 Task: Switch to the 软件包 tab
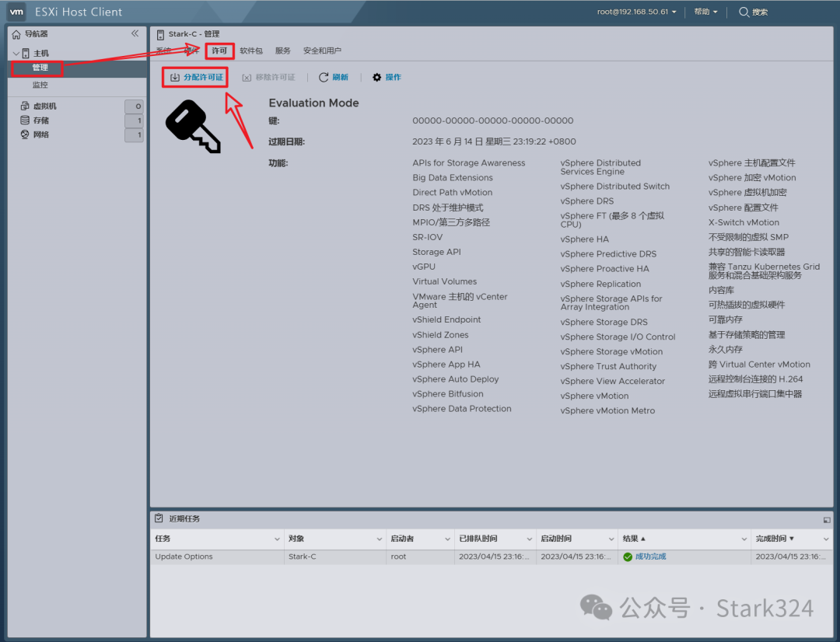click(251, 51)
